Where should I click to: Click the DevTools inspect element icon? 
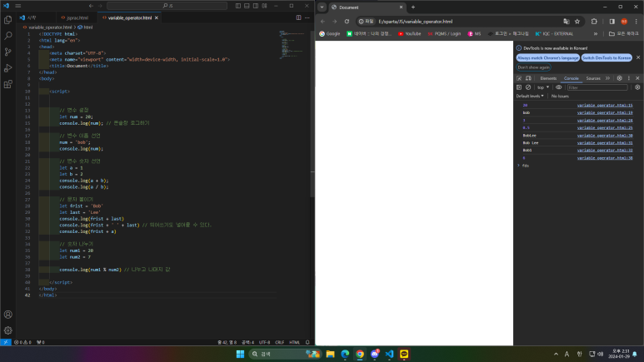[x=519, y=78]
